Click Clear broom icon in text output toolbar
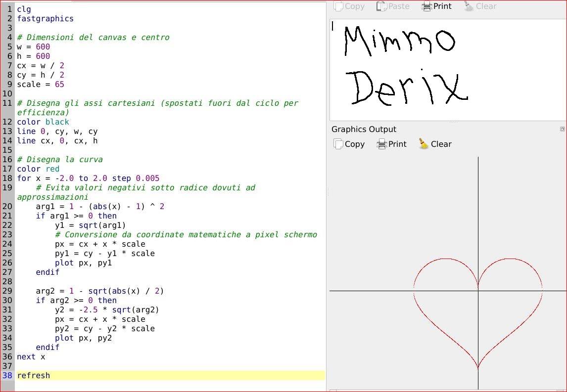The width and height of the screenshot is (567, 392). tap(469, 6)
